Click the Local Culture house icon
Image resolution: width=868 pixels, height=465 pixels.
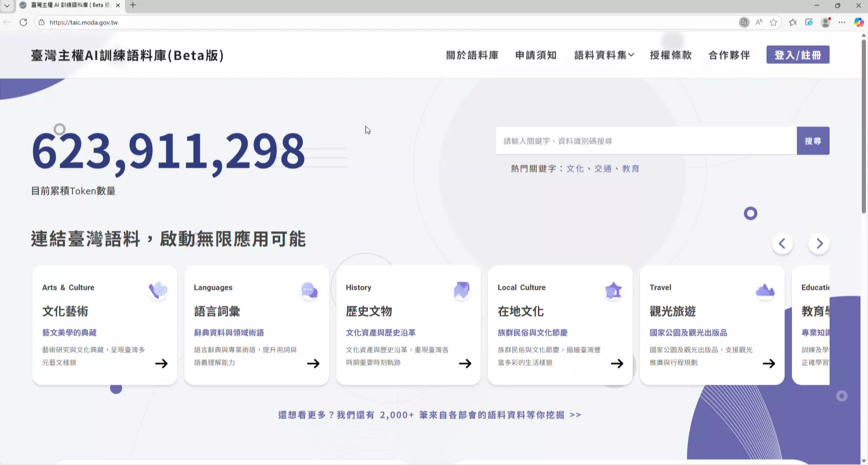(x=613, y=290)
